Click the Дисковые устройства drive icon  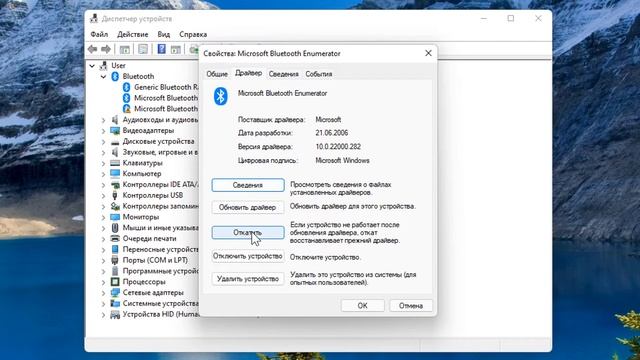point(115,142)
